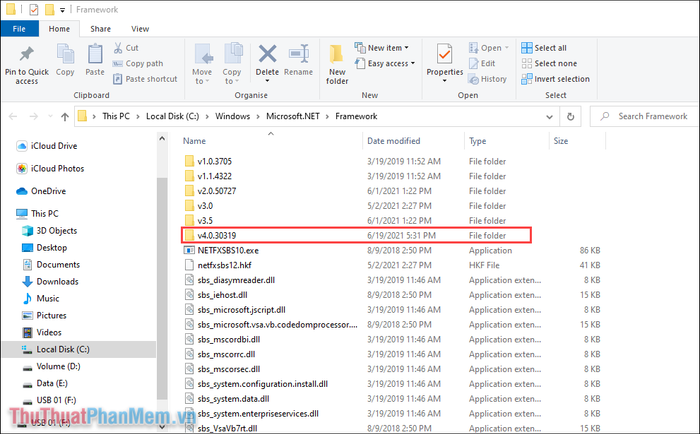The width and height of the screenshot is (700, 434).
Task: Click Properties checkmark icon in title bar
Action: 34,9
